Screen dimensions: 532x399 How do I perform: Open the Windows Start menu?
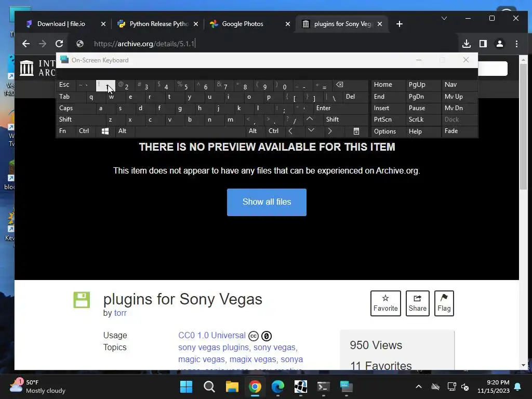click(186, 387)
